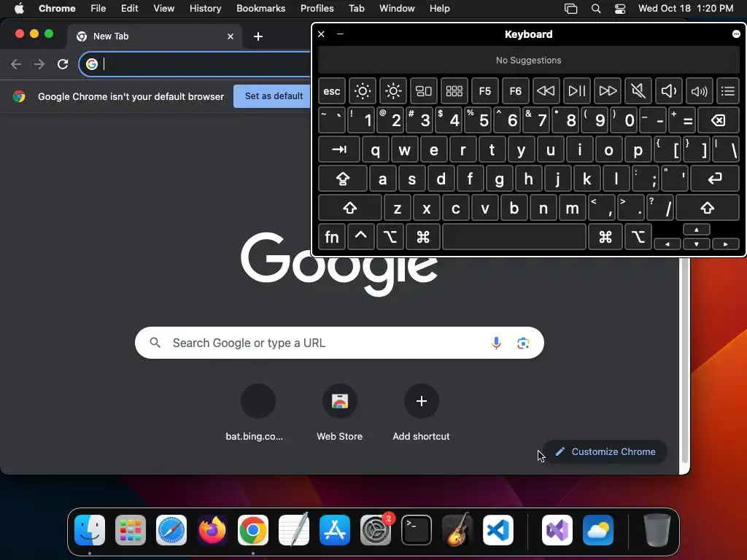Decrease brightness using the Keyboard panel key
The image size is (747, 560).
(363, 91)
